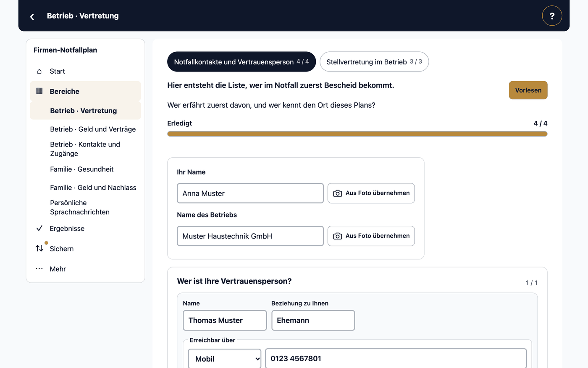This screenshot has height=368, width=588.
Task: Open Betrieb · Geld und Verträge section
Action: [93, 129]
